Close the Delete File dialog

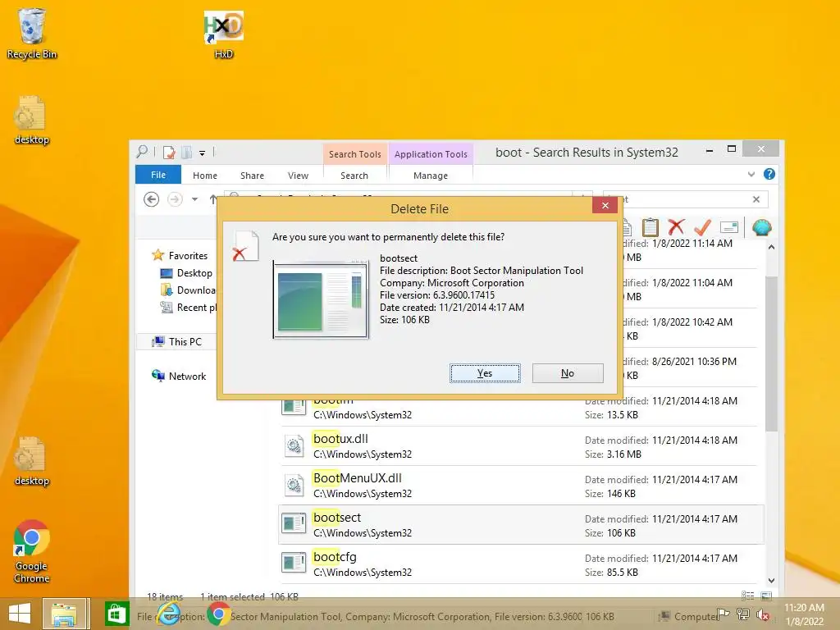(x=605, y=205)
